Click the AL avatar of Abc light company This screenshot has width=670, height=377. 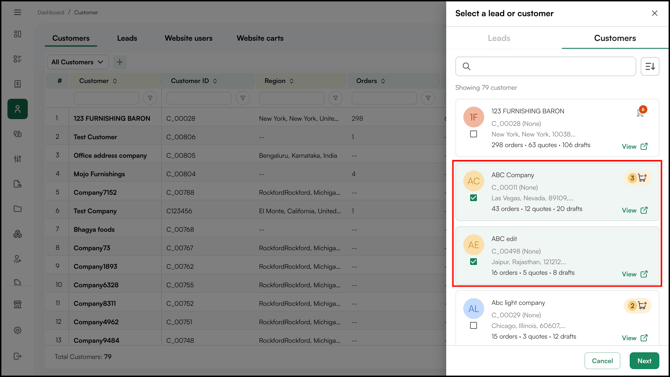point(473,309)
